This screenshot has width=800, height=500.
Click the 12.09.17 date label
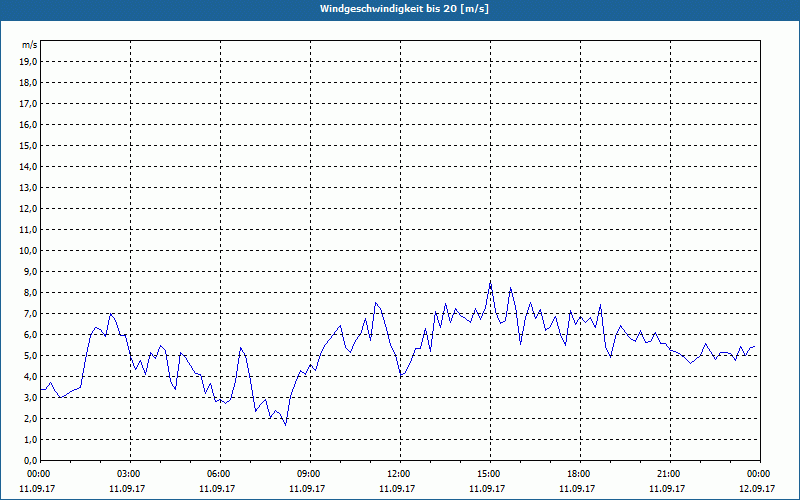coord(757,488)
